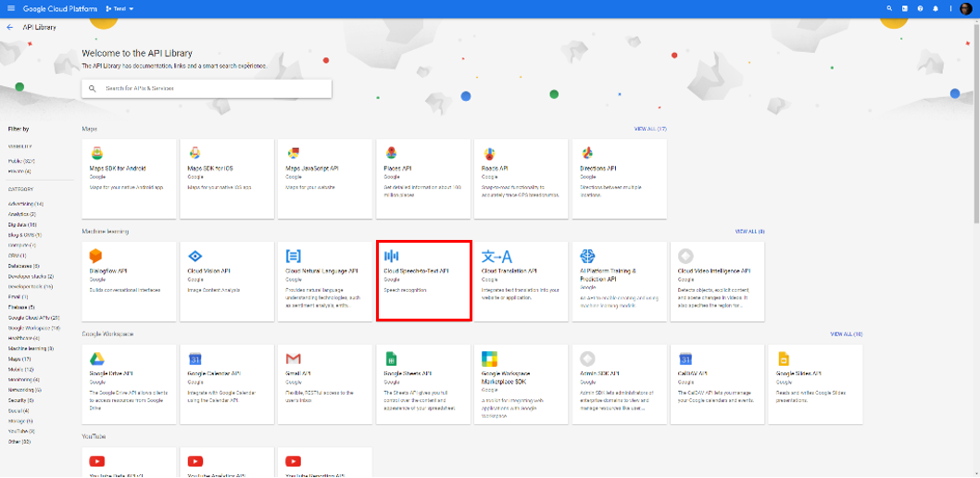Screen dimensions: 980x478
Task: Click the Roads API icon
Action: 489,153
